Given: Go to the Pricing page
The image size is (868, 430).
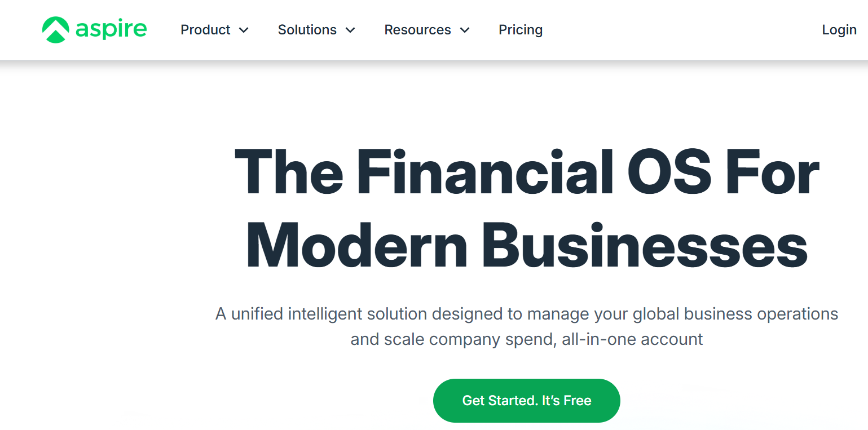Looking at the screenshot, I should [x=520, y=30].
